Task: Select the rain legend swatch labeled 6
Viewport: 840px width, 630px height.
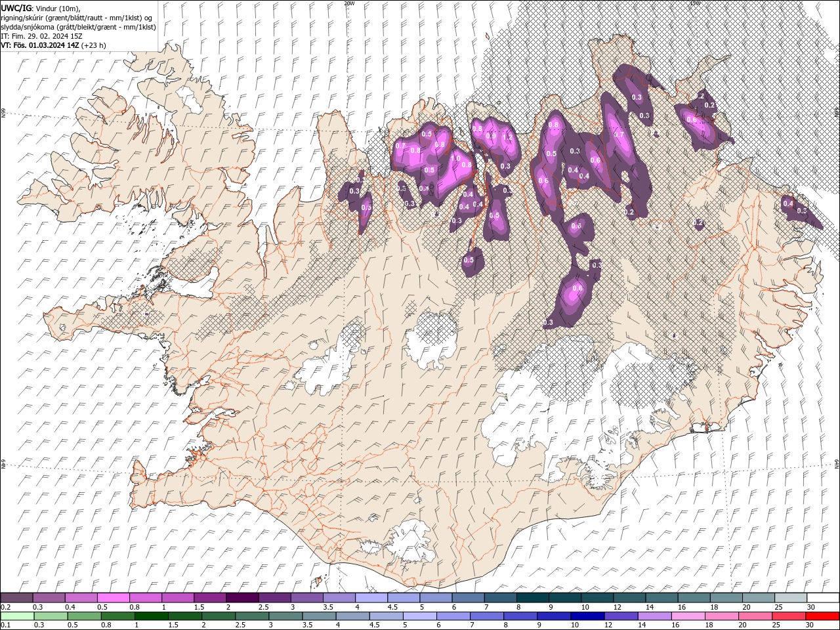Action: tap(453, 616)
